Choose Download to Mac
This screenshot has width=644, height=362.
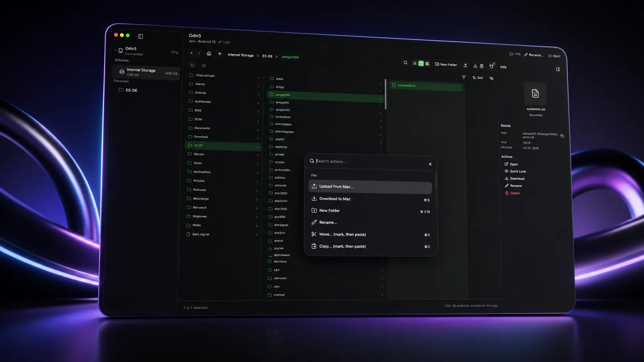pyautogui.click(x=371, y=199)
